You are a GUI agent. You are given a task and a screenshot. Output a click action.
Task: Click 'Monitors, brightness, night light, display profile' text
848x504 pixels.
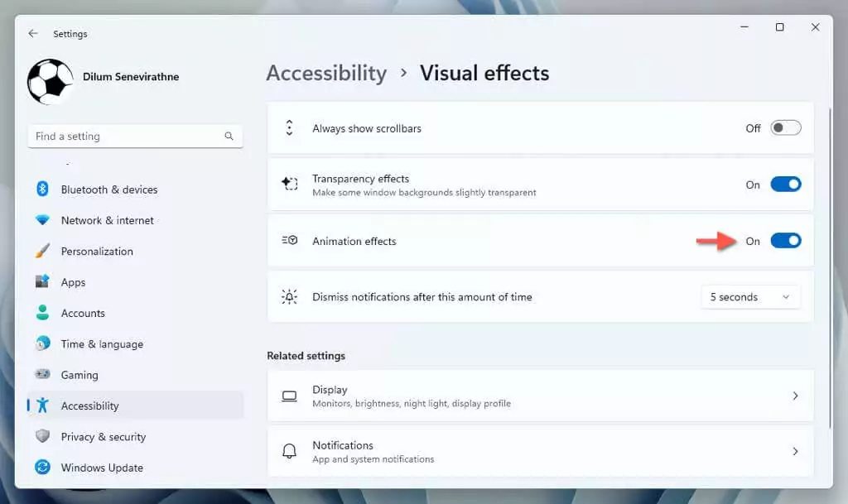411,404
